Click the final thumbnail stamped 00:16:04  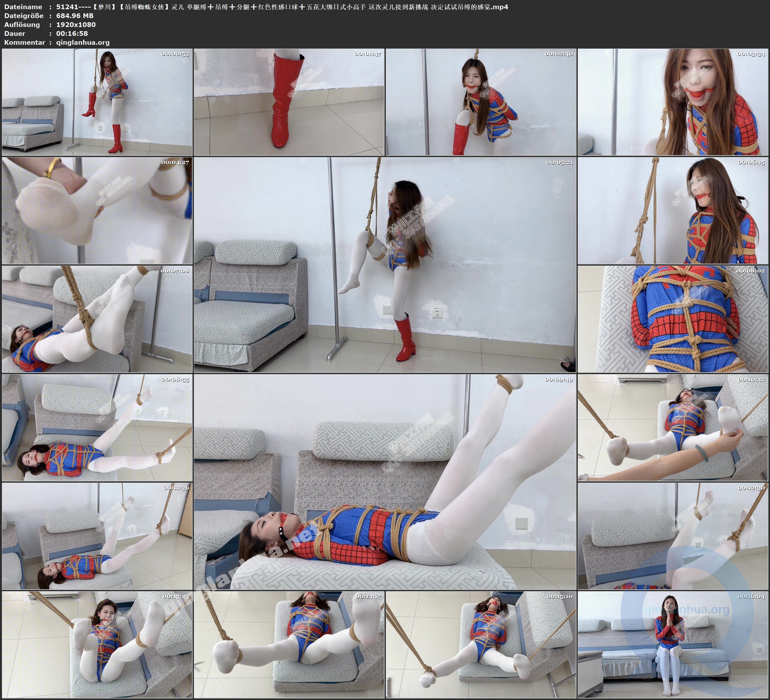point(673,644)
